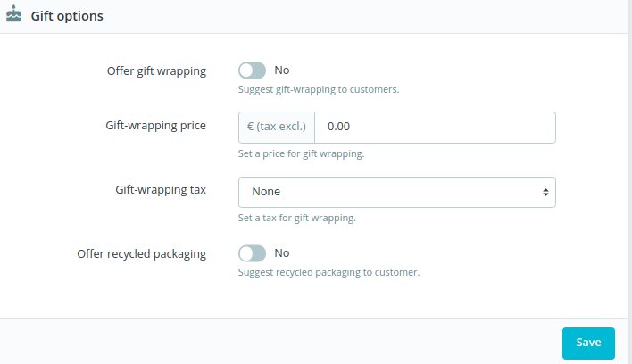Click 'Set a price for gift wrapping' hint

(x=301, y=153)
